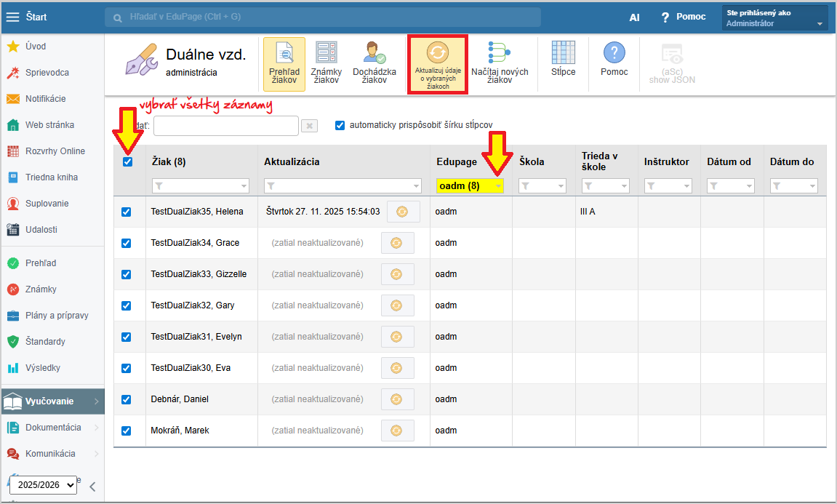
Task: Open the school year 2025/2026 dropdown
Action: click(x=43, y=484)
